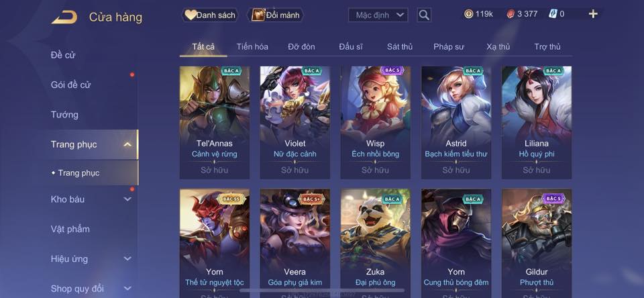Expand the Kho báu sidebar section
The width and height of the screenshot is (644, 298).
pyautogui.click(x=127, y=199)
